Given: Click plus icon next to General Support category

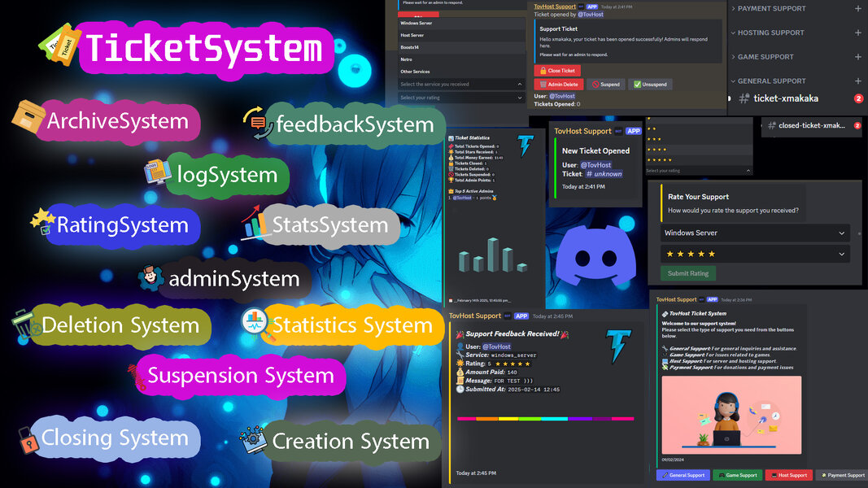Looking at the screenshot, I should [x=857, y=81].
